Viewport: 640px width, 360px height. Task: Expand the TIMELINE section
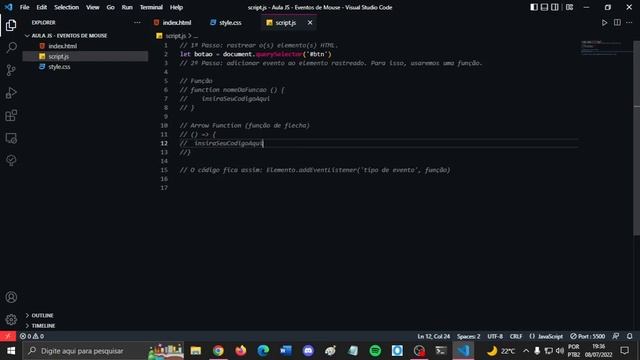43,326
